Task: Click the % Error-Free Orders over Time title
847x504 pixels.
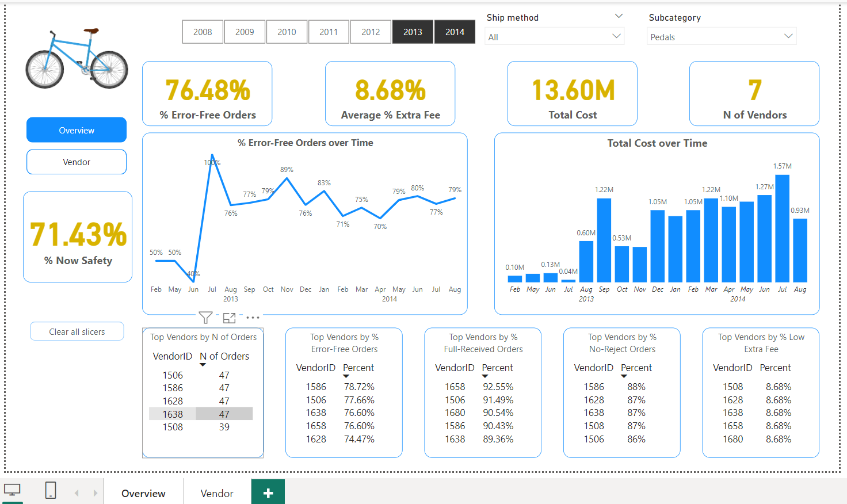Action: pos(306,143)
